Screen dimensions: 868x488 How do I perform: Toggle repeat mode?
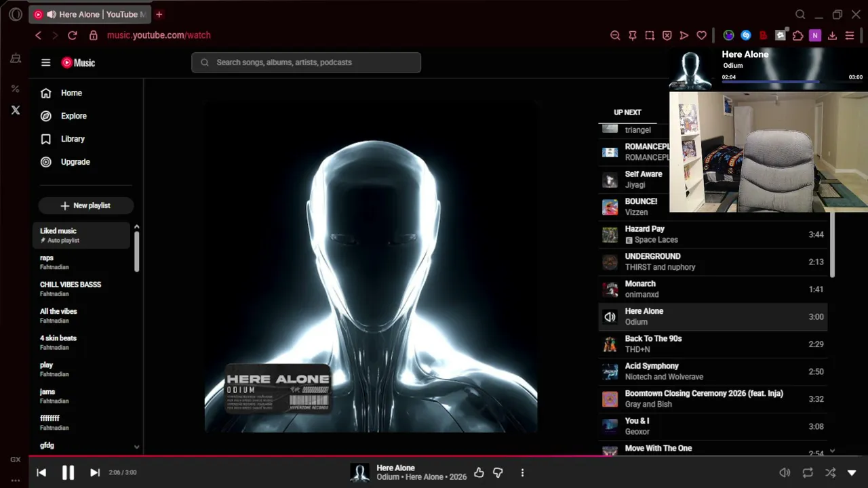point(808,472)
